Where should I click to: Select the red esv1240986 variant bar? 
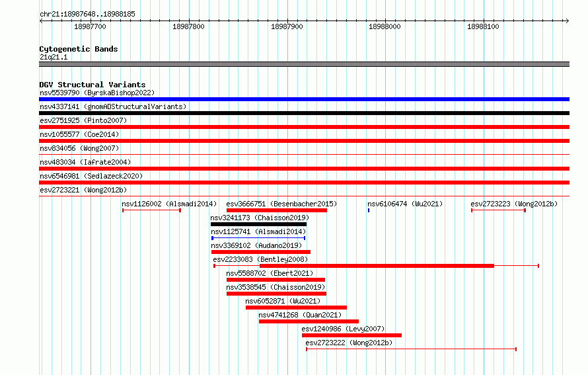(x=351, y=335)
